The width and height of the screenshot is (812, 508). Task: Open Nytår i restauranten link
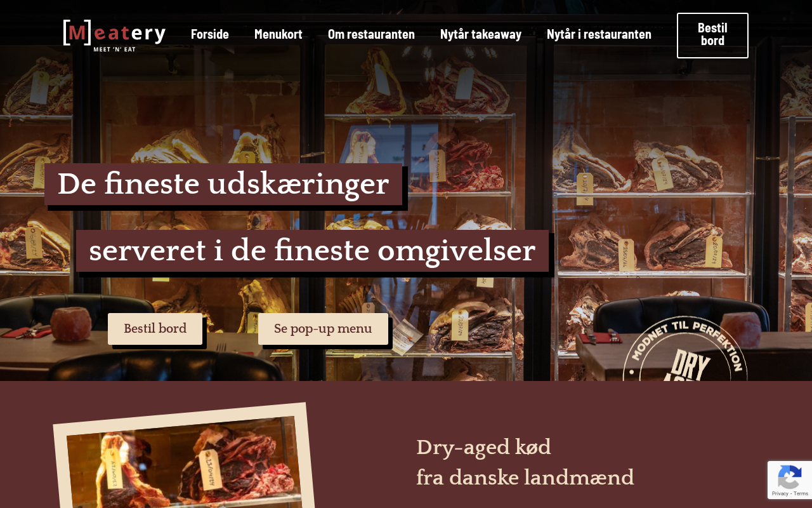click(x=599, y=34)
